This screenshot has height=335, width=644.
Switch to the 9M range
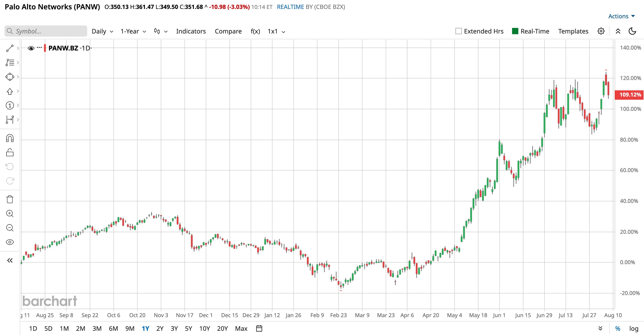(x=130, y=329)
